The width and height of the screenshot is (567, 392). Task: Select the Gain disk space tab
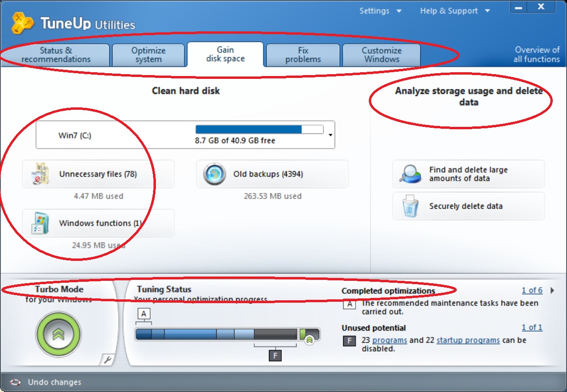(x=225, y=54)
